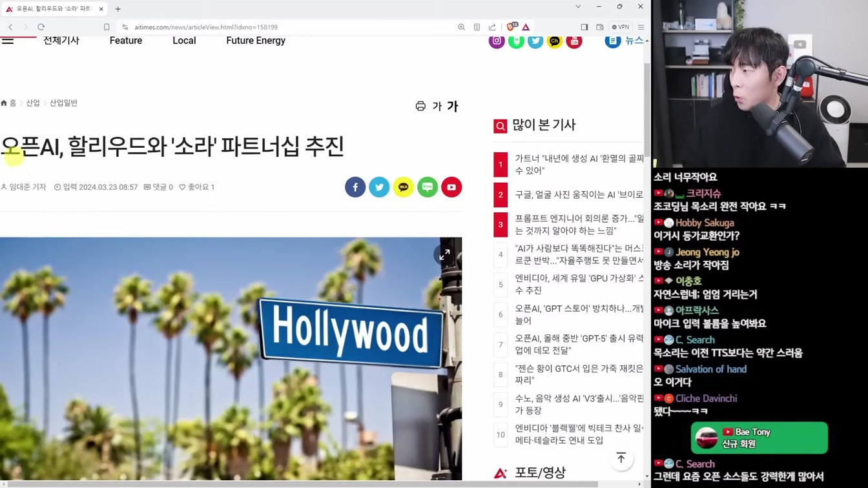Click the zoom magnifier icon in the address bar
Screen dimensions: 868x488
coord(461,27)
